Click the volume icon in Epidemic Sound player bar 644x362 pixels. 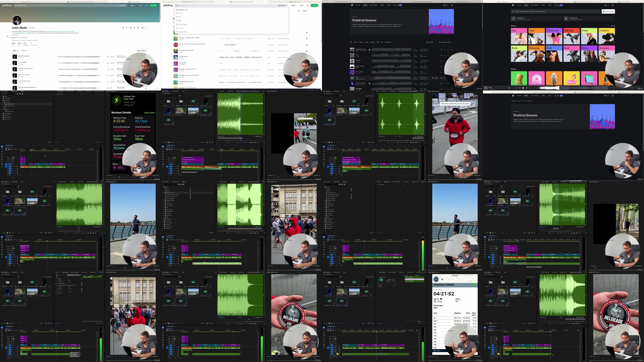click(509, 88)
